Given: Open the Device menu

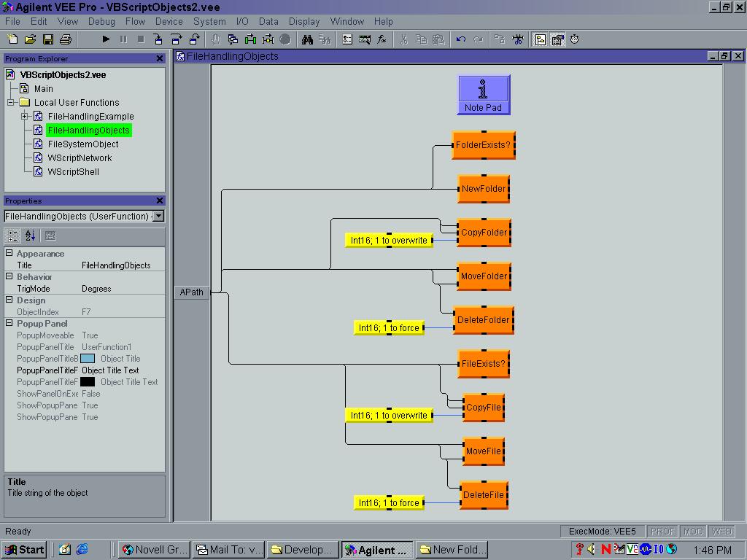Looking at the screenshot, I should point(169,21).
